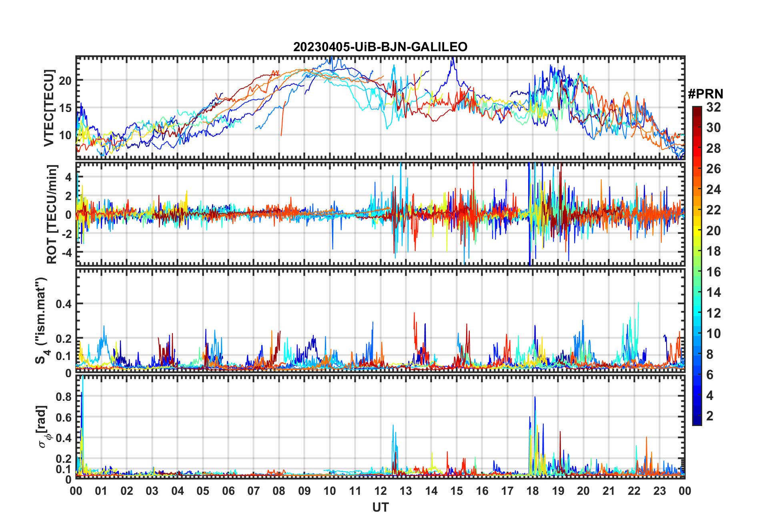The width and height of the screenshot is (761, 532).
Task: Click x-axis tick label 22
Action: pos(634,491)
